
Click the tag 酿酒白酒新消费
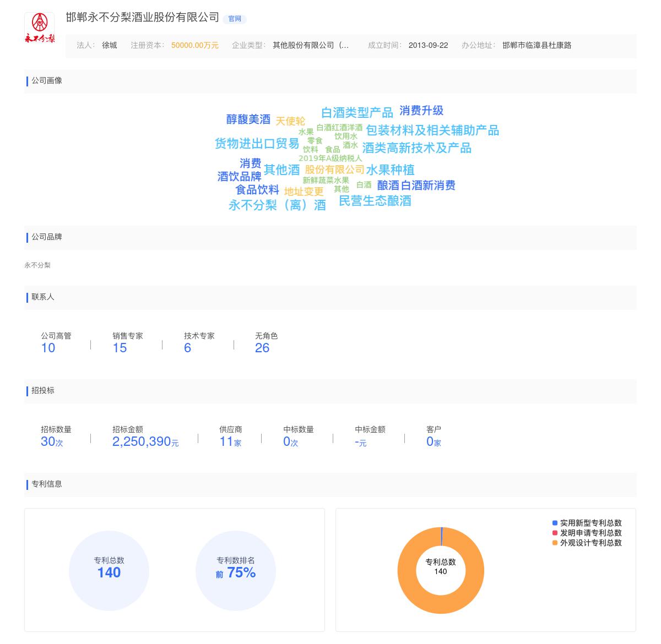[416, 185]
